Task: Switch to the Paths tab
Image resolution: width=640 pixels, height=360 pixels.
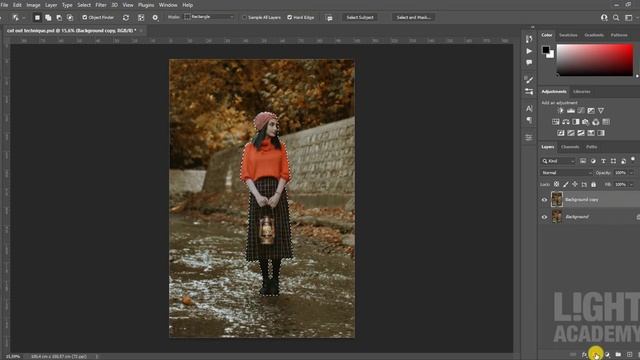Action: pyautogui.click(x=591, y=147)
